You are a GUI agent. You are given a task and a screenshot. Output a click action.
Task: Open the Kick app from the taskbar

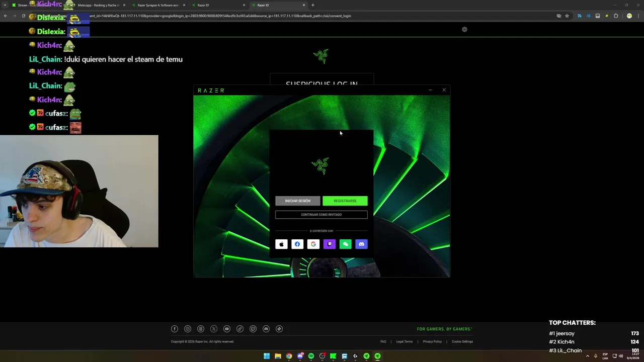pos(333,356)
